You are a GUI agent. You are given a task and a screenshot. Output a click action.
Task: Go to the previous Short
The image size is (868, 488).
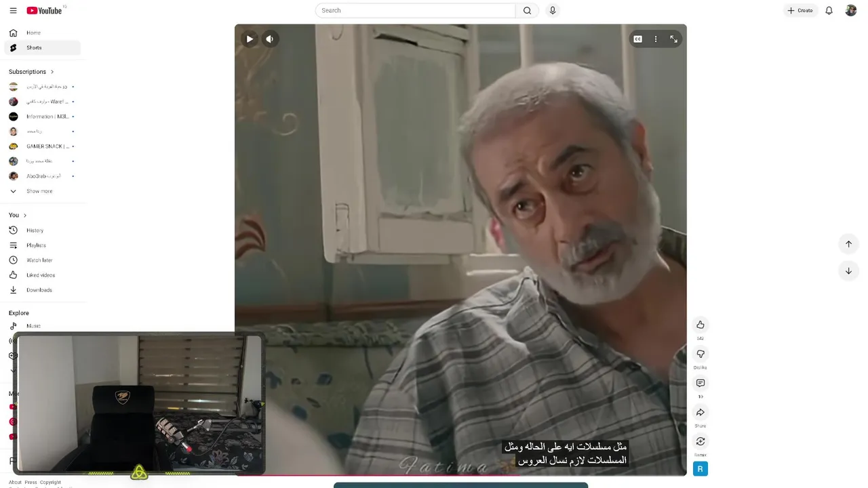point(848,244)
